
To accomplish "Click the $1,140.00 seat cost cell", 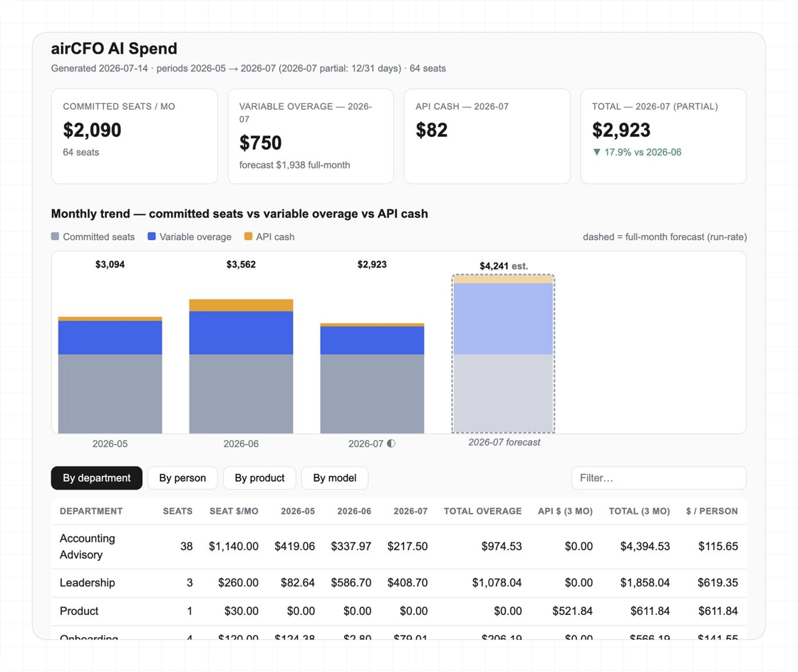I will point(234,547).
